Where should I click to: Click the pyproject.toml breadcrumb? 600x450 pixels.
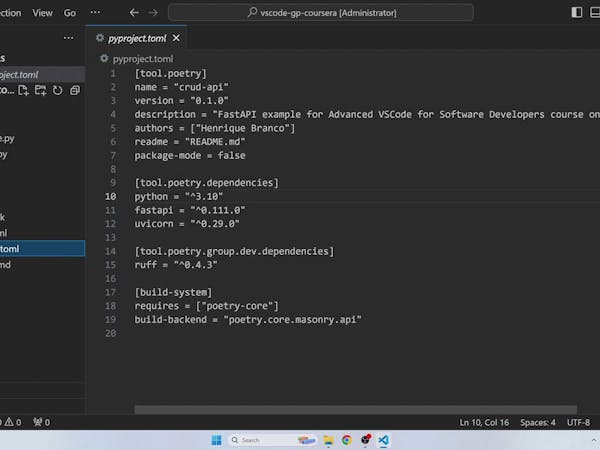click(143, 59)
